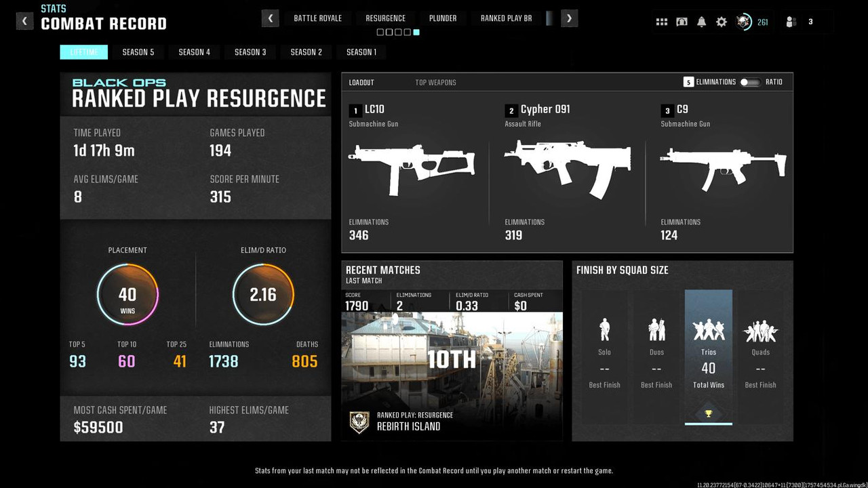This screenshot has width=868, height=488.
Task: Select the Season 2 tab
Action: [307, 52]
